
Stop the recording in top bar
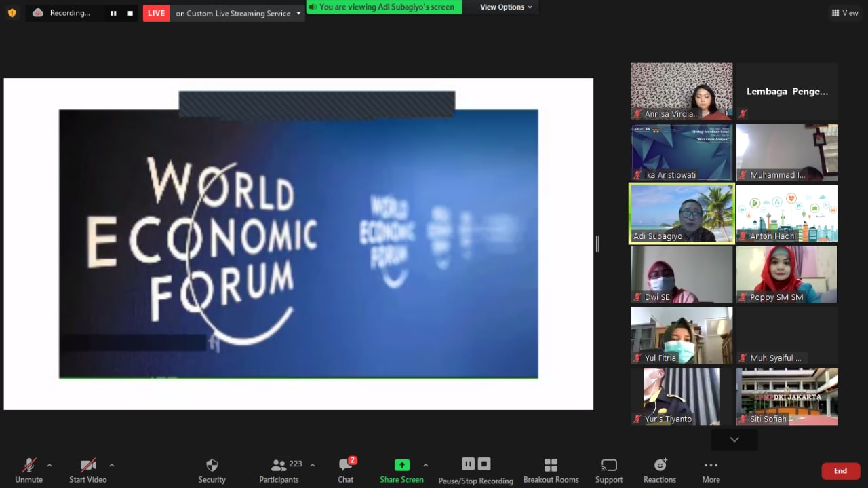pyautogui.click(x=130, y=13)
